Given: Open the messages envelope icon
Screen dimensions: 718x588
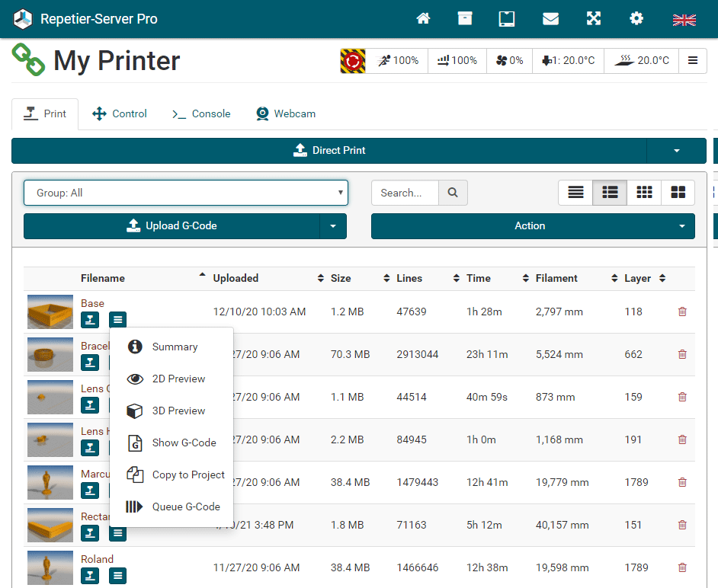Looking at the screenshot, I should (550, 19).
